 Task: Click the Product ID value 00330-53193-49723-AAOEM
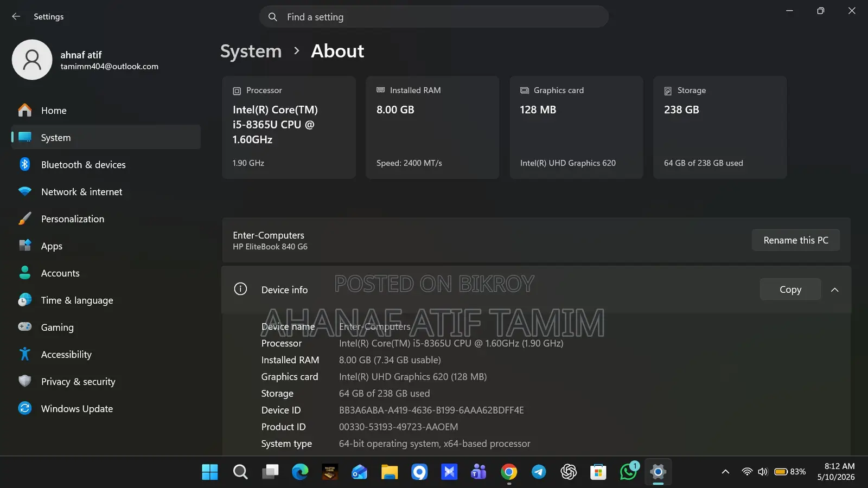398,427
